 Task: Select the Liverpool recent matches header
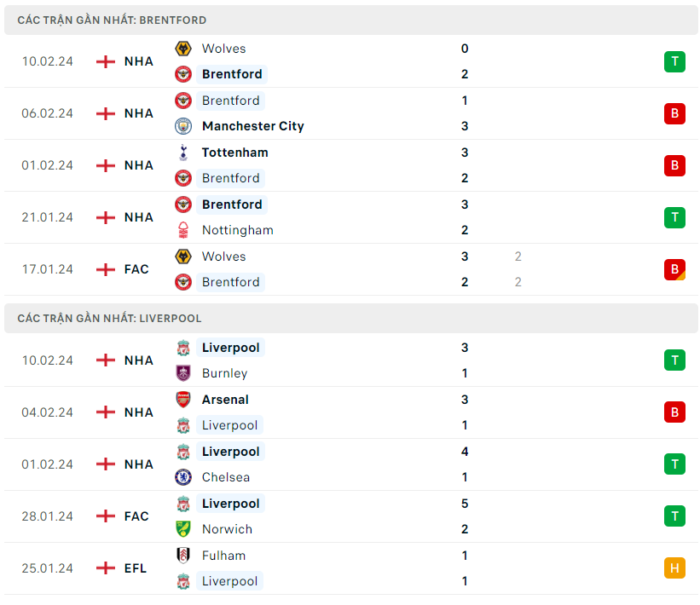point(109,318)
